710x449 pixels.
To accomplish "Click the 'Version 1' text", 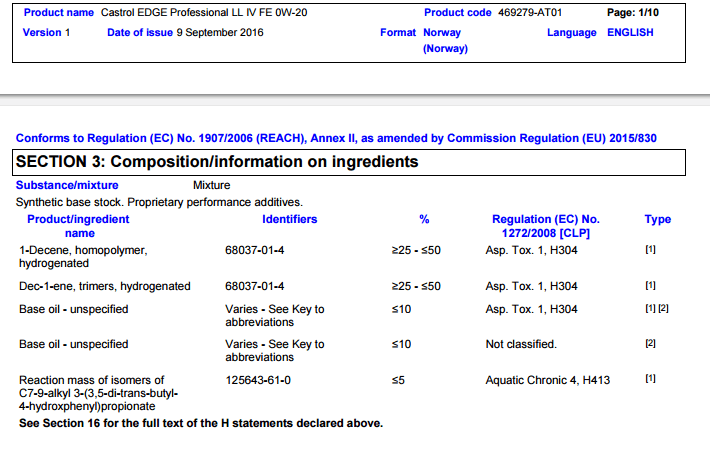I will tap(46, 33).
